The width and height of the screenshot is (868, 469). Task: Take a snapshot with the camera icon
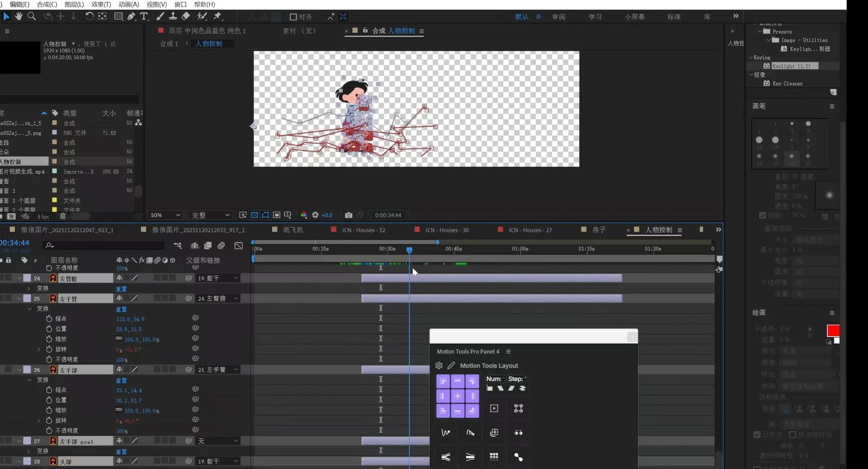pos(349,215)
